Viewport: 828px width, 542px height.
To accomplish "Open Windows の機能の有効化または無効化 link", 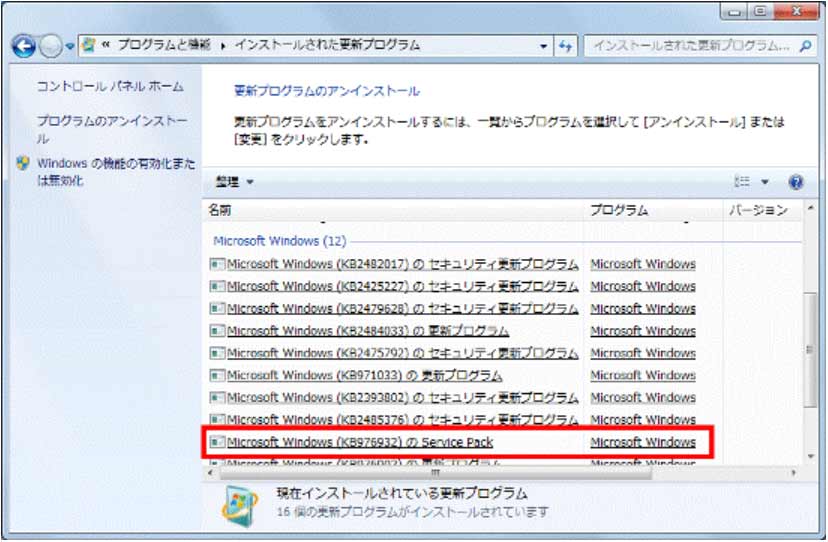I will [x=116, y=172].
